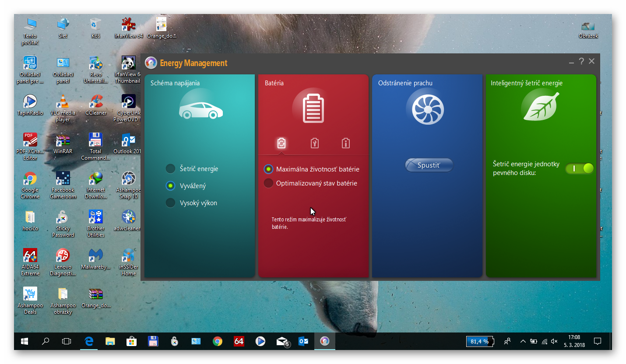
Task: Expand hidden system tray icons chevron
Action: click(523, 341)
